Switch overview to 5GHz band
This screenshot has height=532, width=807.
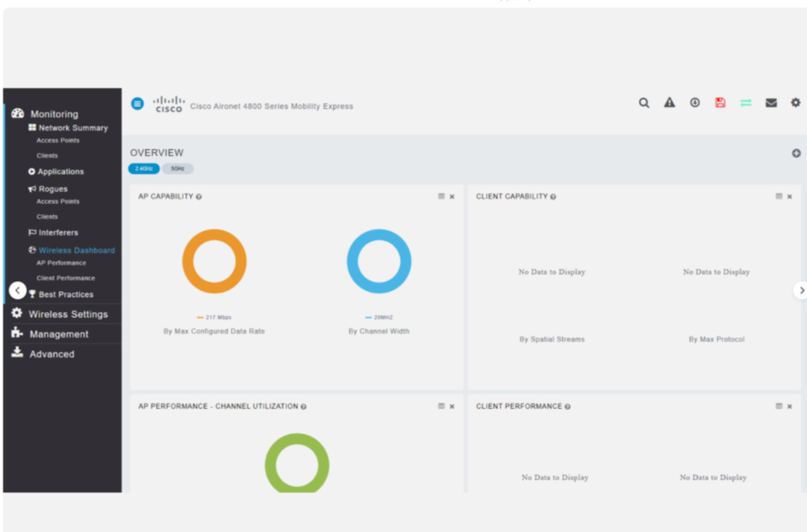coord(177,168)
